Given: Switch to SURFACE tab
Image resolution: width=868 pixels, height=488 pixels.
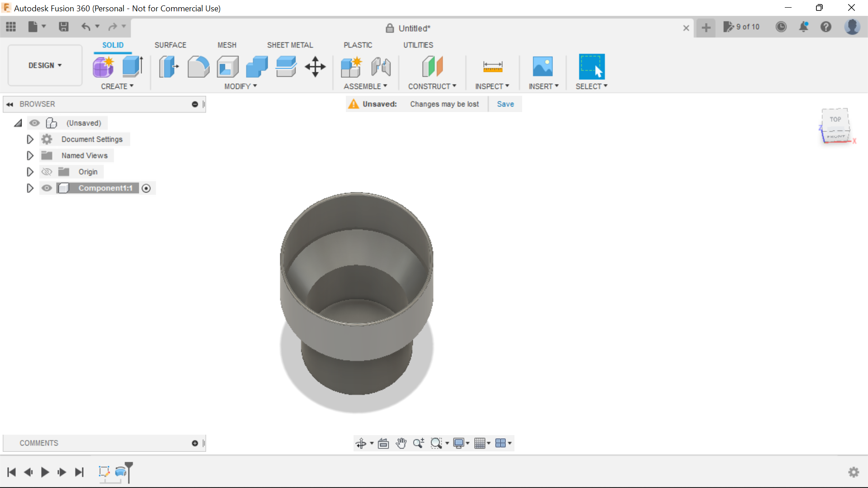Looking at the screenshot, I should point(170,45).
